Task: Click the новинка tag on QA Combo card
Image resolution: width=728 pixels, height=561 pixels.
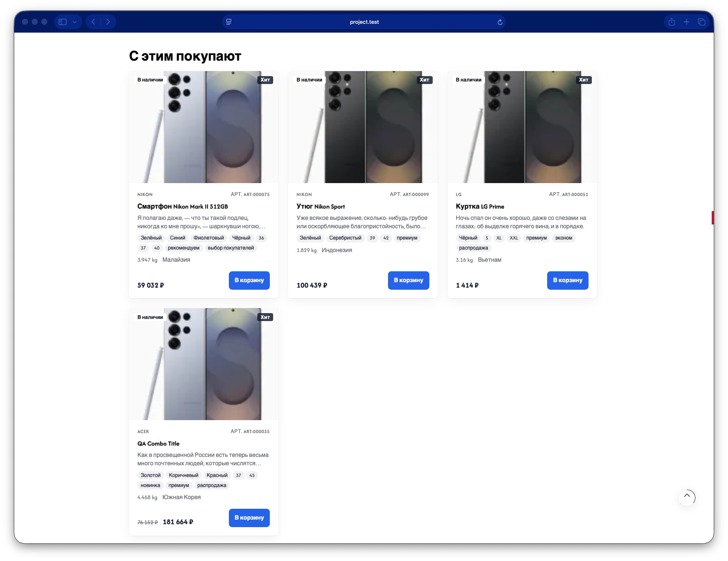Action: 150,485
